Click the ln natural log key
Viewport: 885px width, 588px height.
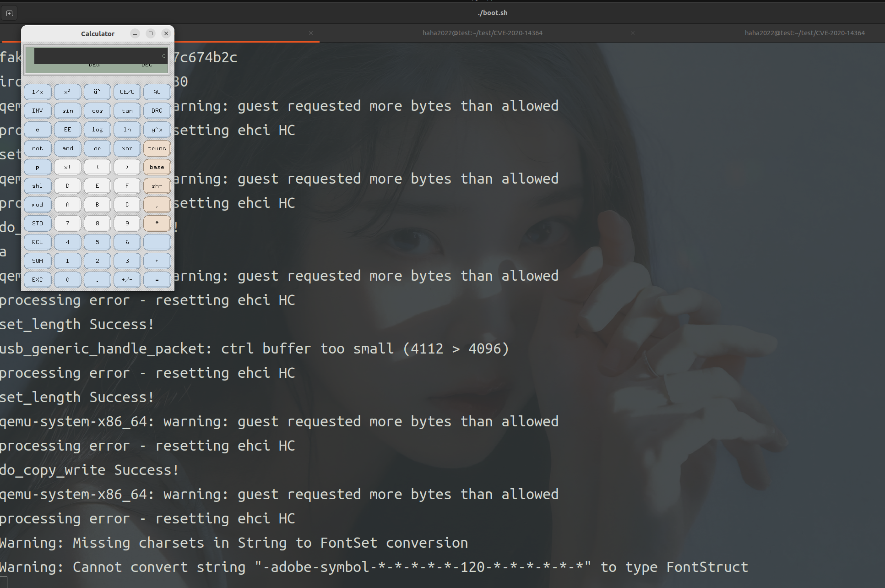click(x=127, y=130)
